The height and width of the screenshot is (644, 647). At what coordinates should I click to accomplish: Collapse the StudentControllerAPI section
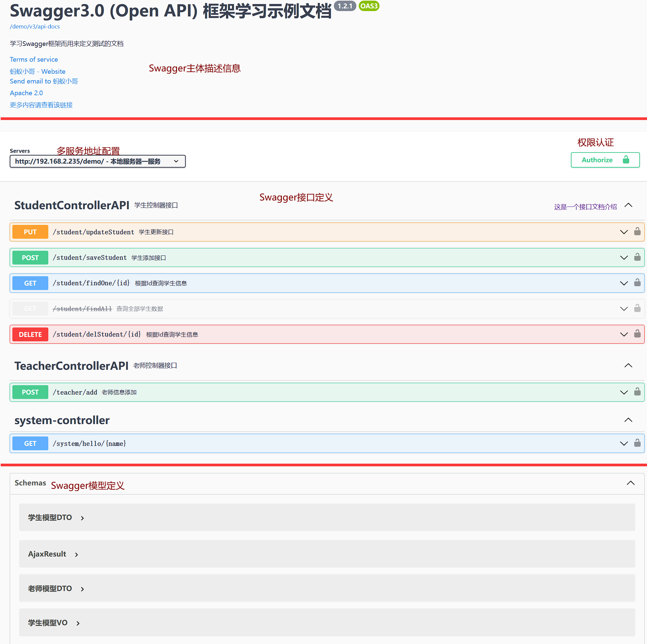(629, 205)
